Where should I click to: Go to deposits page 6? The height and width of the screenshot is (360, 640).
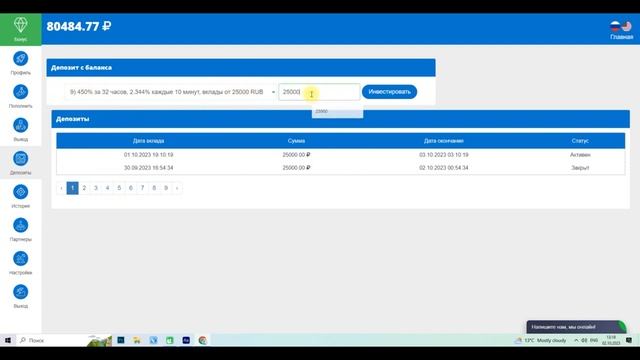click(x=131, y=188)
